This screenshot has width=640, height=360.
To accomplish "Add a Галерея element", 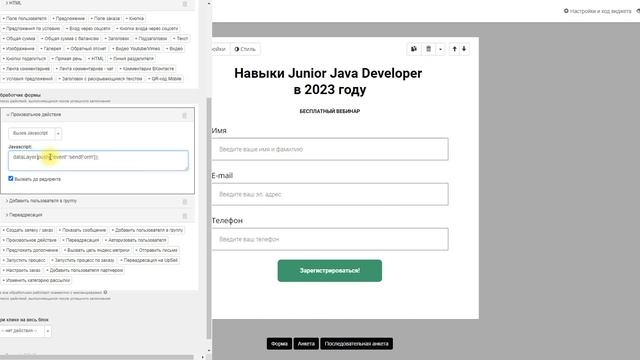I will click(x=51, y=49).
